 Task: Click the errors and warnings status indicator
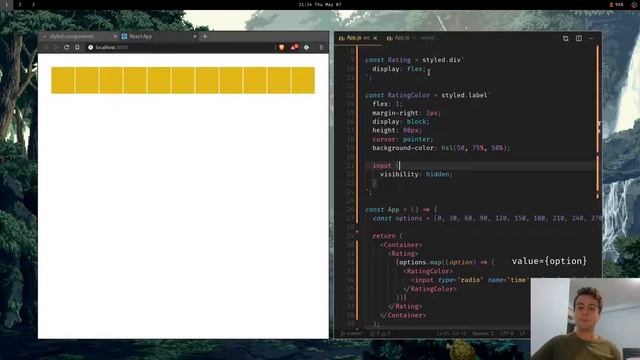click(380, 333)
